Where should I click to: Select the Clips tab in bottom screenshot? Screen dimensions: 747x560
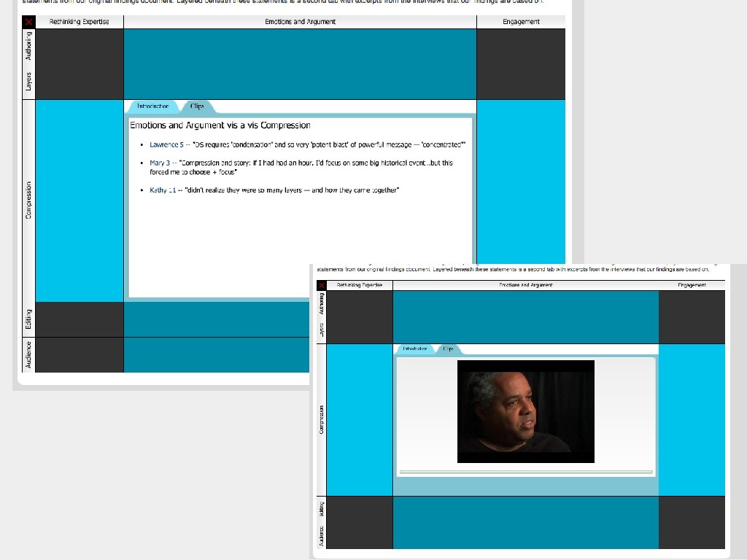click(x=449, y=349)
